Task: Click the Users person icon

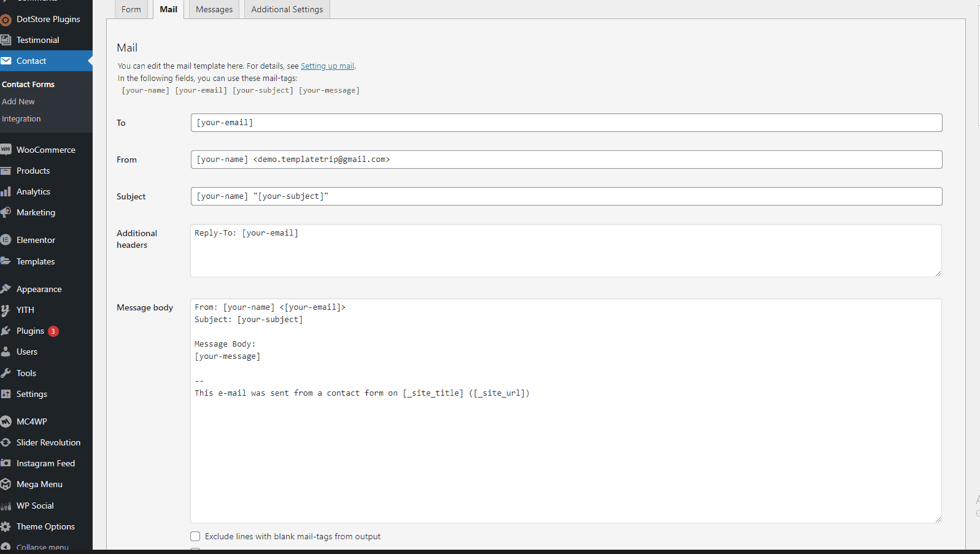Action: (x=6, y=352)
